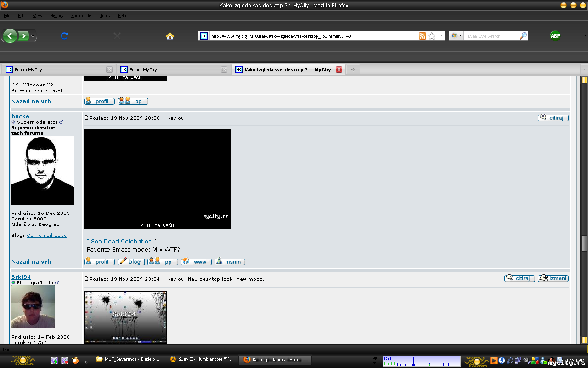The width and height of the screenshot is (588, 368).
Task: Click the Firefox logo in the title bar
Action: [5, 5]
